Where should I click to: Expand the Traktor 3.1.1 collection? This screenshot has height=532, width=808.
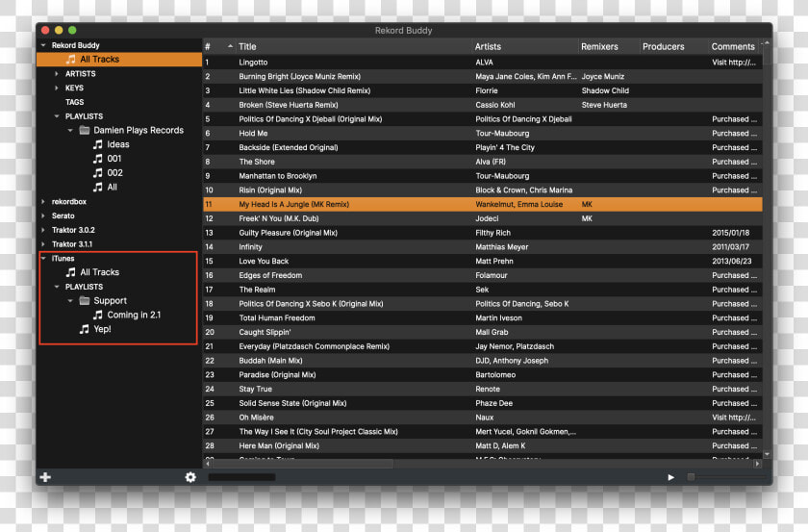point(43,243)
